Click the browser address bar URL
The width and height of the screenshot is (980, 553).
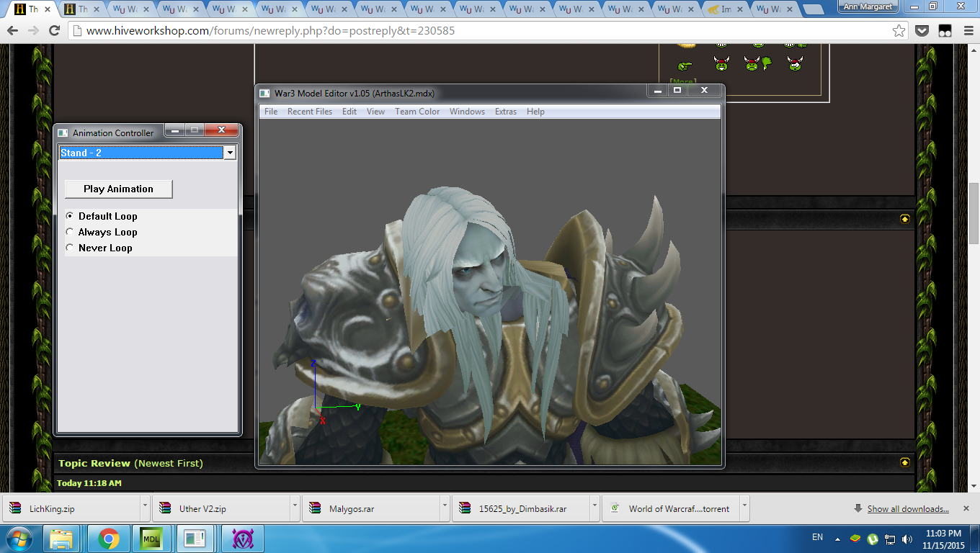point(270,31)
